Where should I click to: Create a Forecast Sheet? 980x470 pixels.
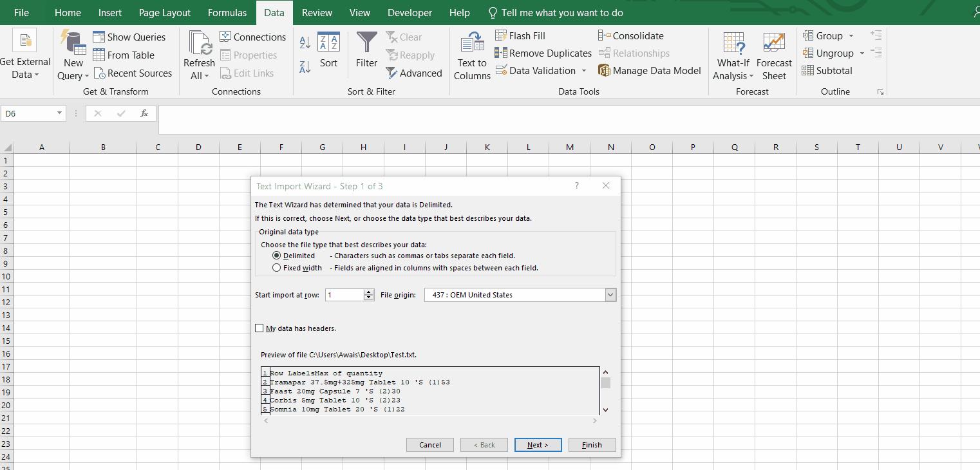click(x=774, y=56)
